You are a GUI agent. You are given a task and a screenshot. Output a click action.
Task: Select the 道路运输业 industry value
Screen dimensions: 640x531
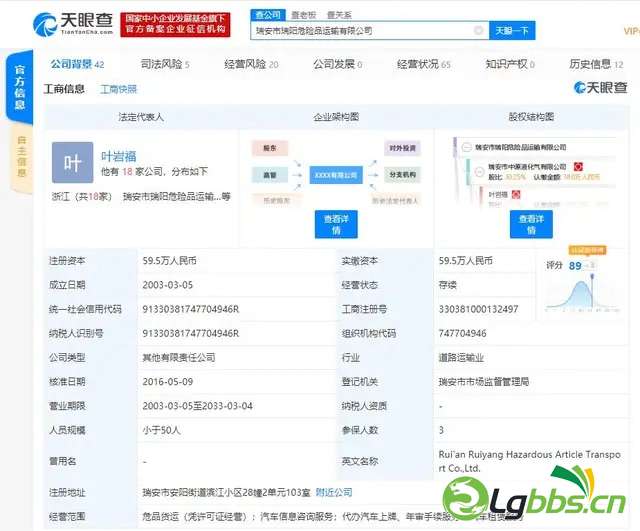click(461, 358)
